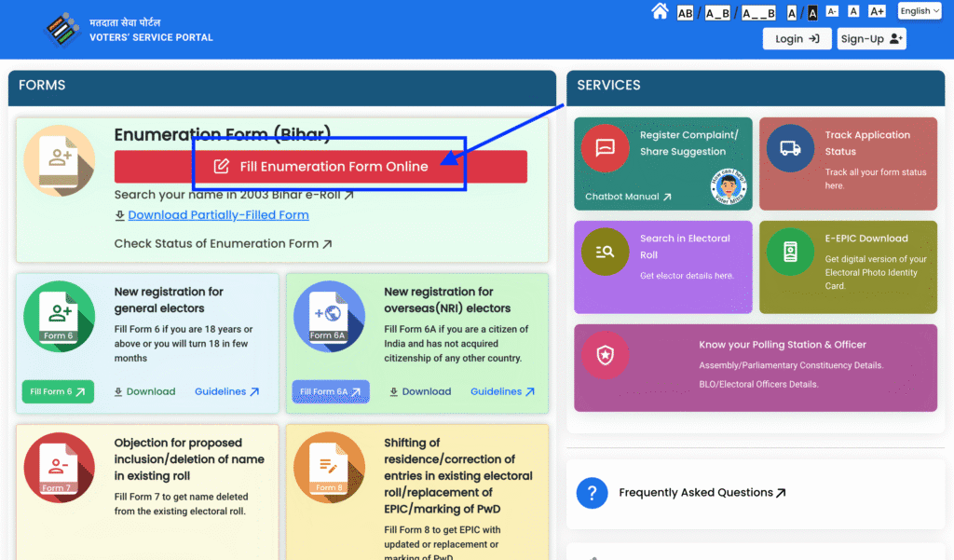Open Guidelines link for Form 6A
Viewport: 954px width, 560px height.
click(502, 391)
